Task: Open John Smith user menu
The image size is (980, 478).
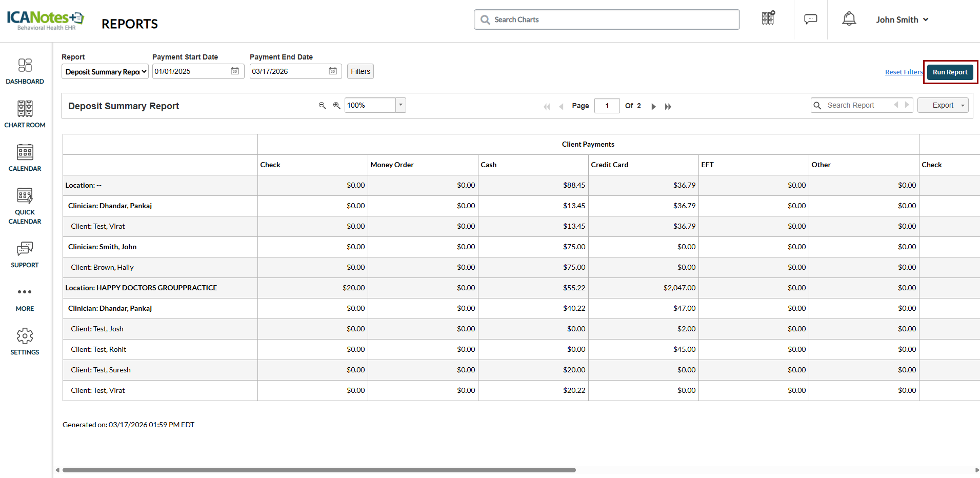Action: 902,19
